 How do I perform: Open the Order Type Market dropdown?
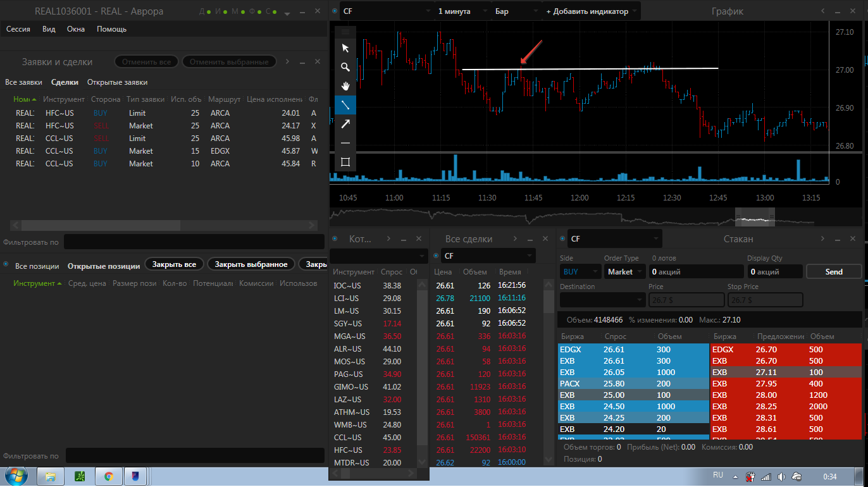click(x=624, y=271)
